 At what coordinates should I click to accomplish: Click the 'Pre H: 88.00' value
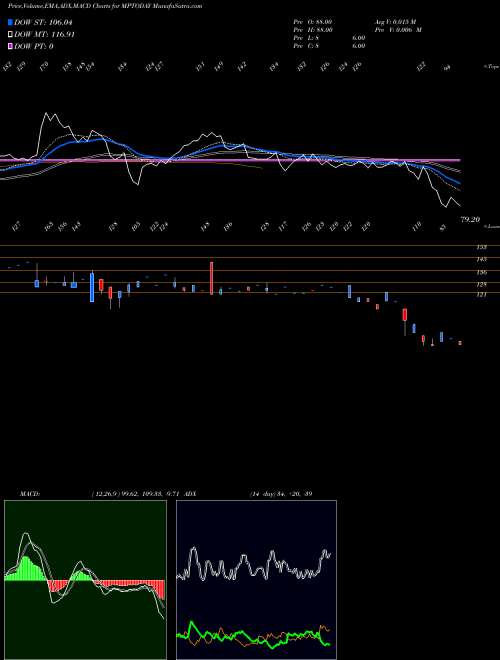pyautogui.click(x=313, y=30)
